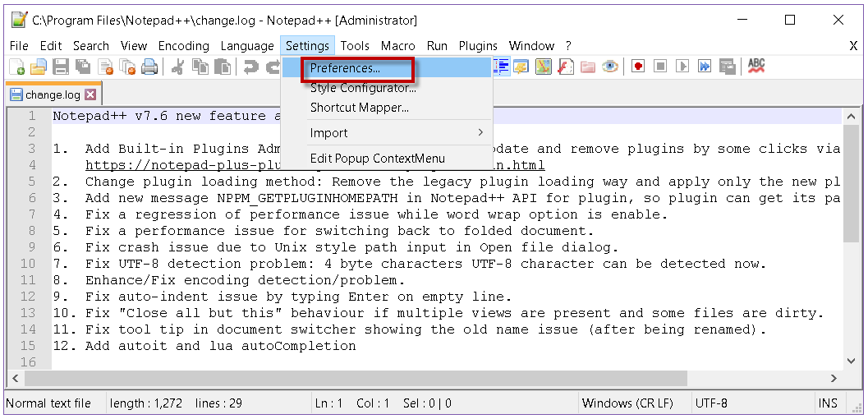This screenshot has width=868, height=419.
Task: Collapse the open Settings menu
Action: click(308, 46)
